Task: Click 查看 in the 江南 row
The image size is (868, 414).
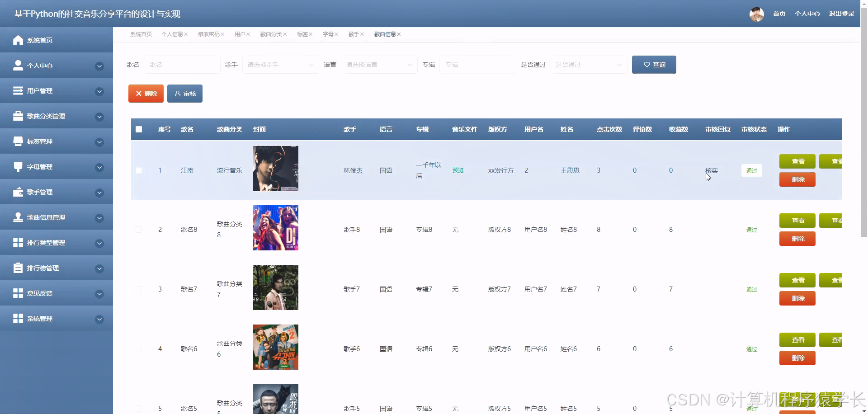Action: [797, 161]
